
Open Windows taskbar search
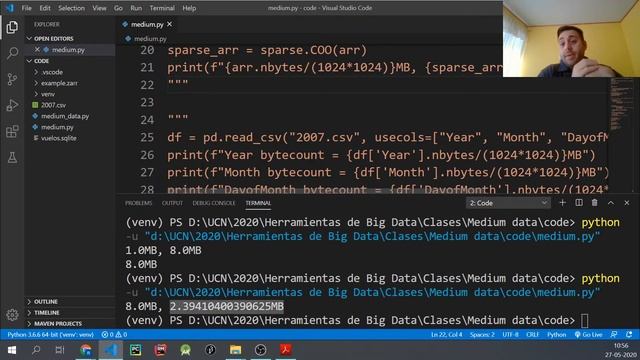(x=36, y=350)
